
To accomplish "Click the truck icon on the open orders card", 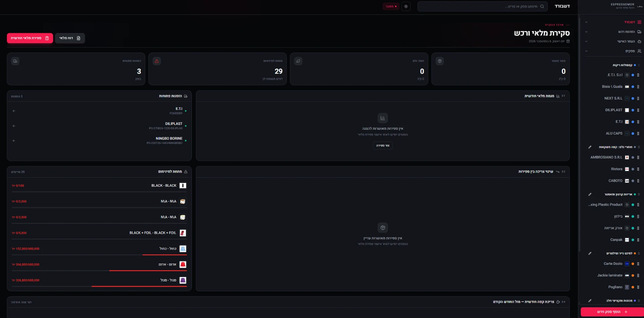I will [15, 61].
